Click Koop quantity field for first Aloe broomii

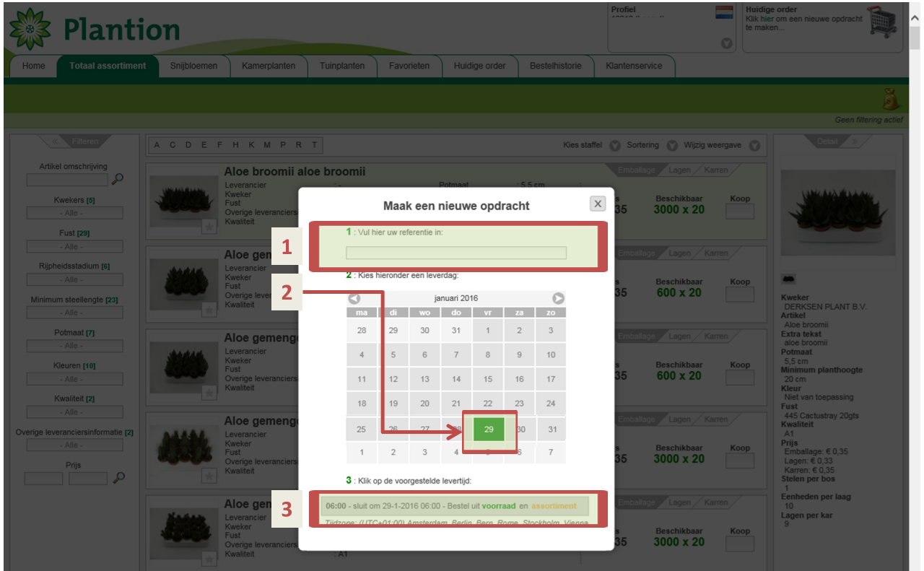[x=740, y=212]
